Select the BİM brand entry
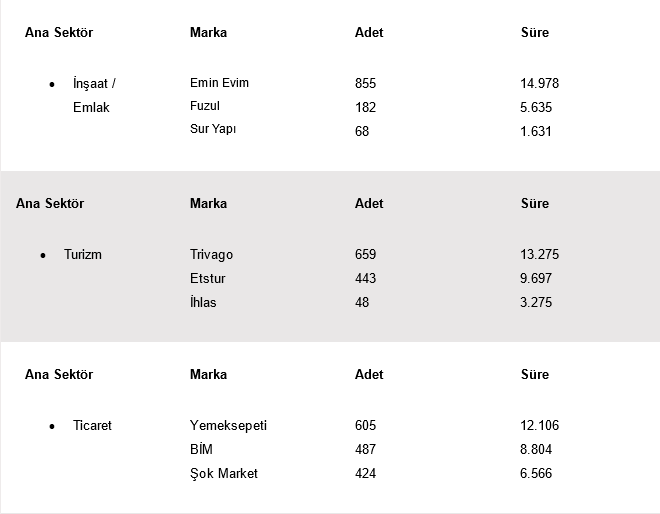This screenshot has width=660, height=514. [201, 449]
